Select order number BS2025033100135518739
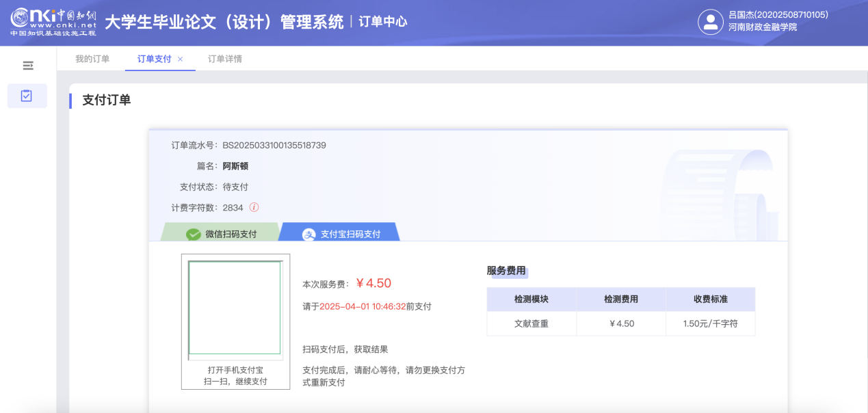 point(274,145)
